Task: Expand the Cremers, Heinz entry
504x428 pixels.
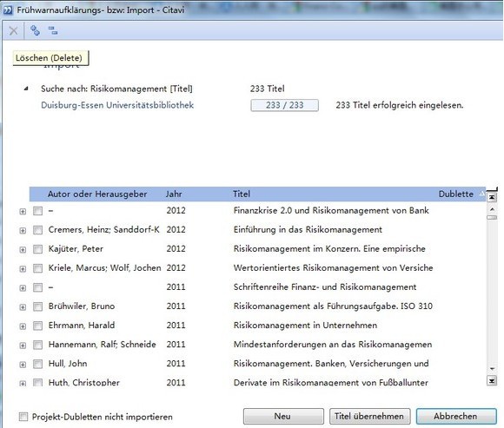Action: pyautogui.click(x=23, y=231)
